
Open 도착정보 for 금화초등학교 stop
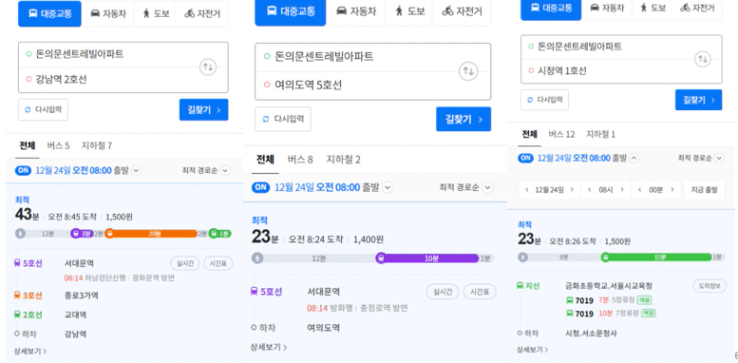pyautogui.click(x=708, y=286)
